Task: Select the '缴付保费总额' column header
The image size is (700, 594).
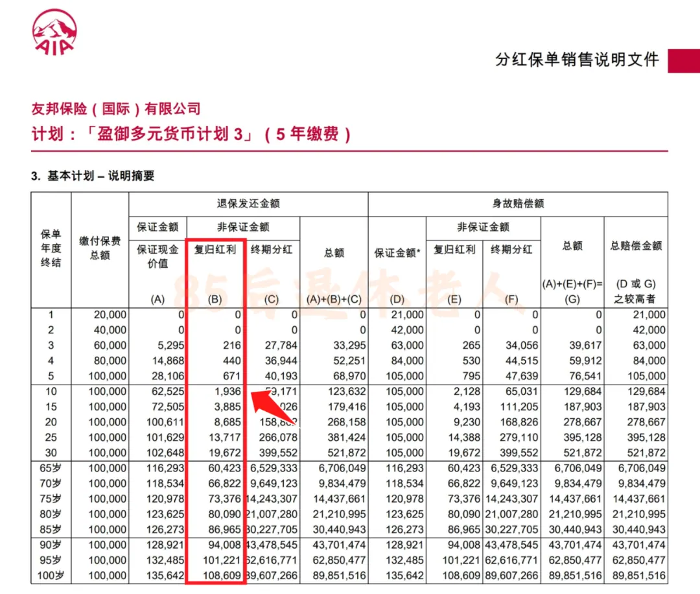Action: pyautogui.click(x=100, y=248)
